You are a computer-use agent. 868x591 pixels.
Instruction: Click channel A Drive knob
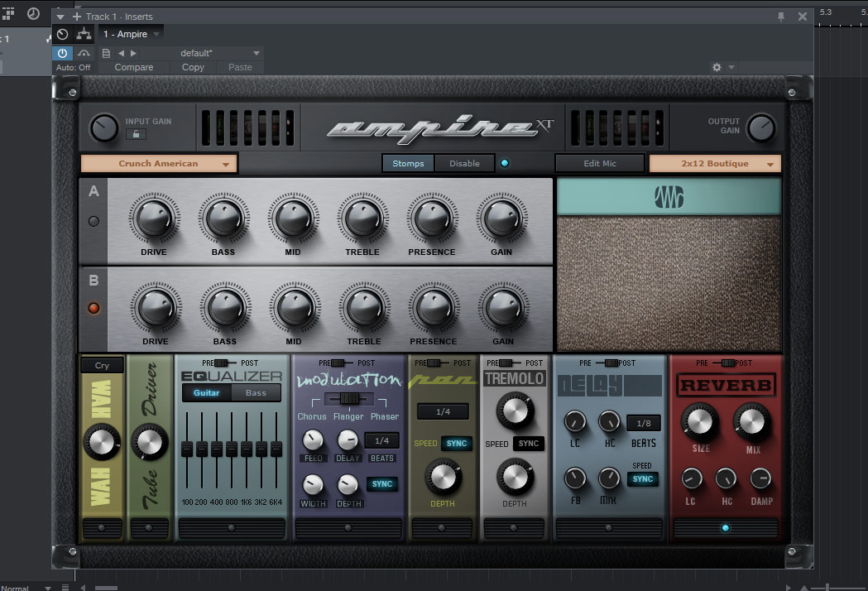click(154, 219)
